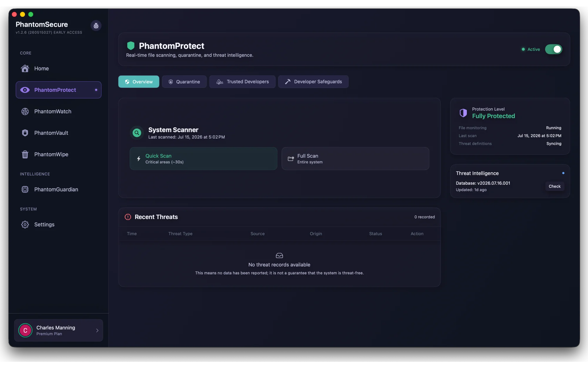Click the red close window button
Image resolution: width=588 pixels, height=368 pixels.
(14, 14)
